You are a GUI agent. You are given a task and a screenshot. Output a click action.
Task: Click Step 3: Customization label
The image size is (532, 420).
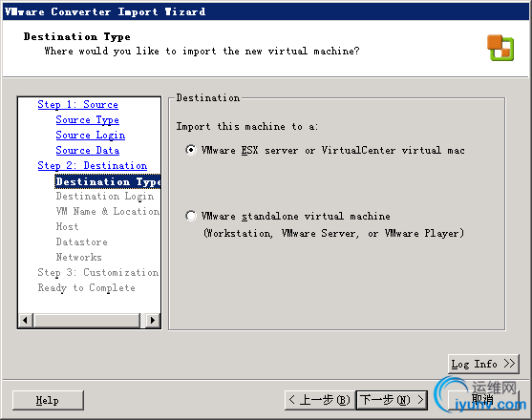point(97,272)
